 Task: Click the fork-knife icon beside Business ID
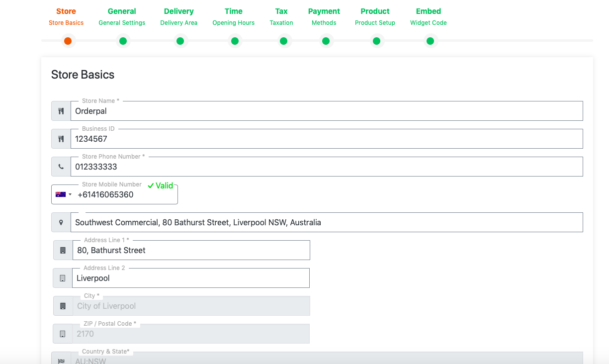click(61, 139)
